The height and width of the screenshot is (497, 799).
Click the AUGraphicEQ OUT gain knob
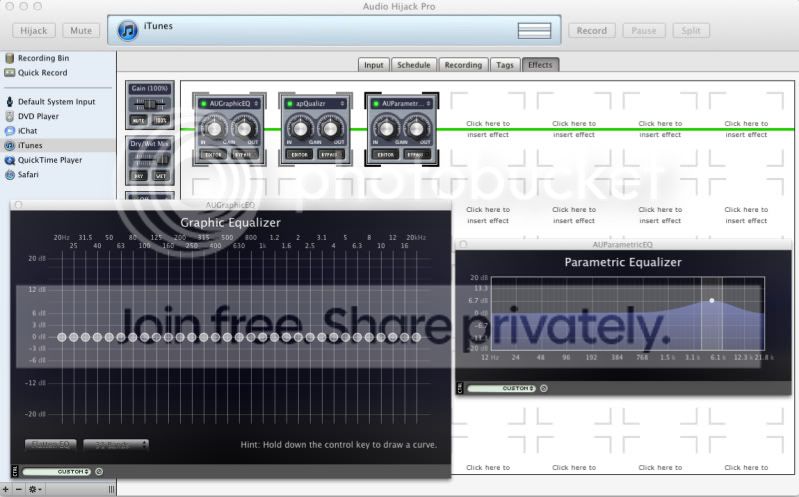tap(245, 128)
